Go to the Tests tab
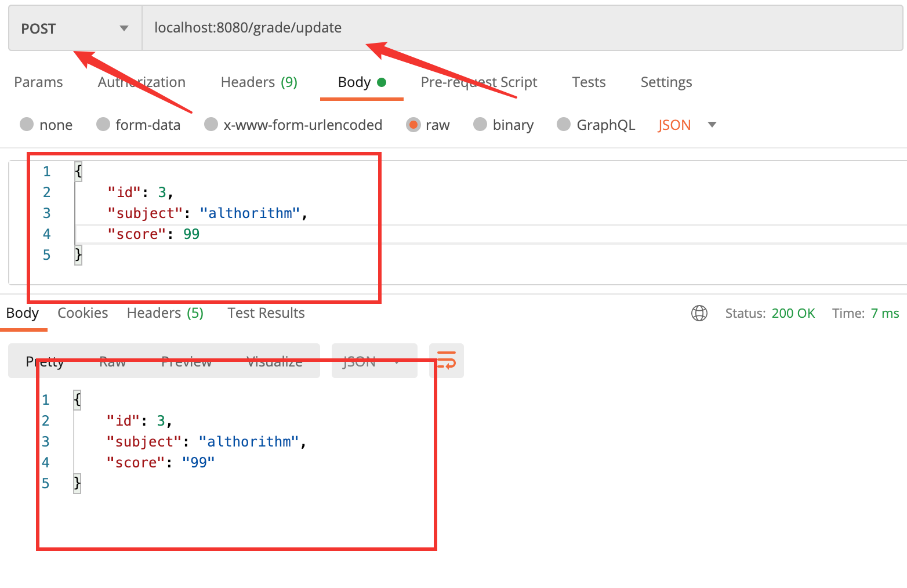Viewport: 907px width, 588px height. point(589,82)
